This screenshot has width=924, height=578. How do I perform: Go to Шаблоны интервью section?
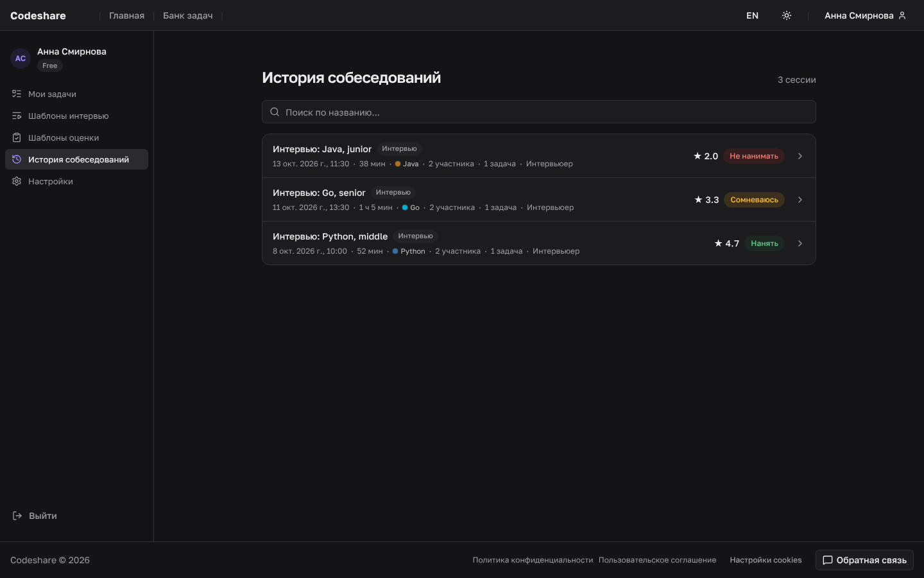click(76, 116)
